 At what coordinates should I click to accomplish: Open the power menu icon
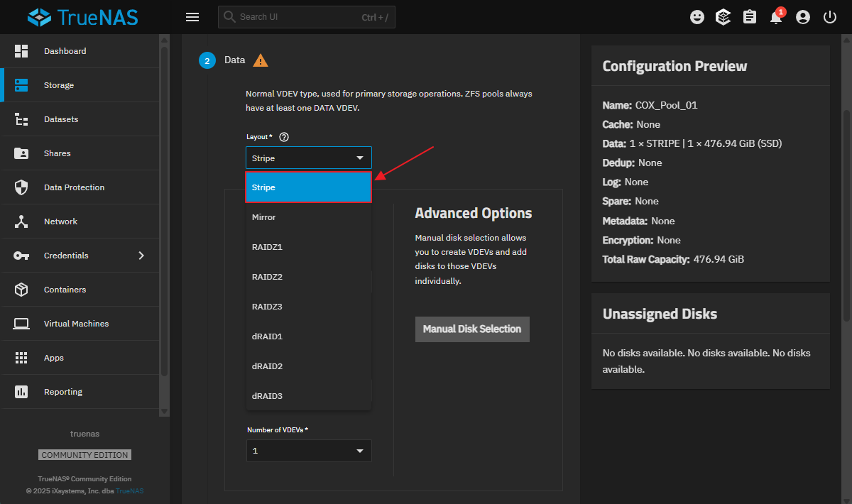829,17
